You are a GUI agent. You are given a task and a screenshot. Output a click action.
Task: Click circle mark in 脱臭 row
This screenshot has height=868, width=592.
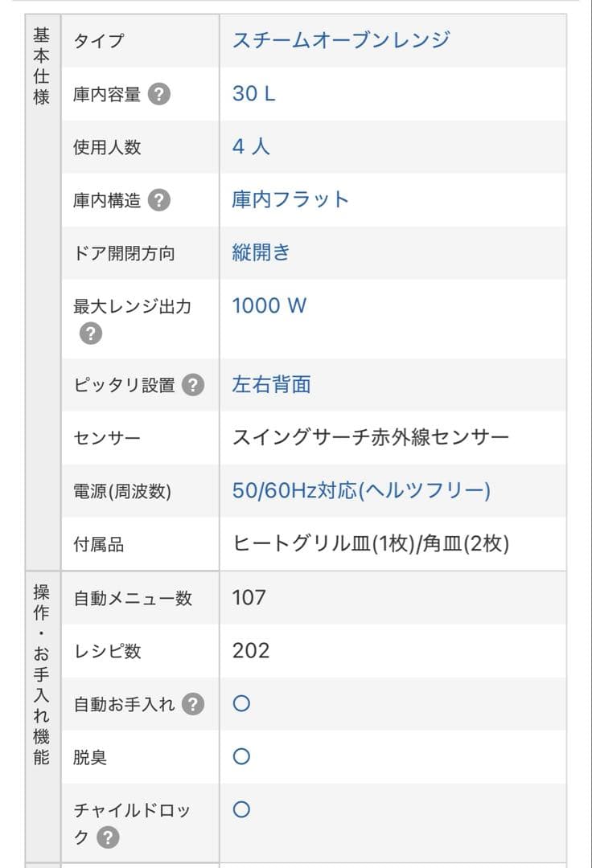(241, 757)
